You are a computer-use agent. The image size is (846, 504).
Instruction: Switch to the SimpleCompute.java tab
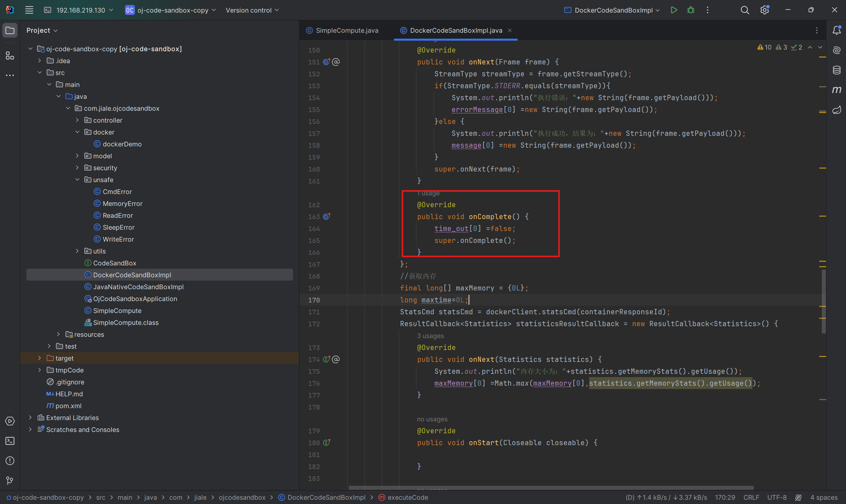click(346, 30)
